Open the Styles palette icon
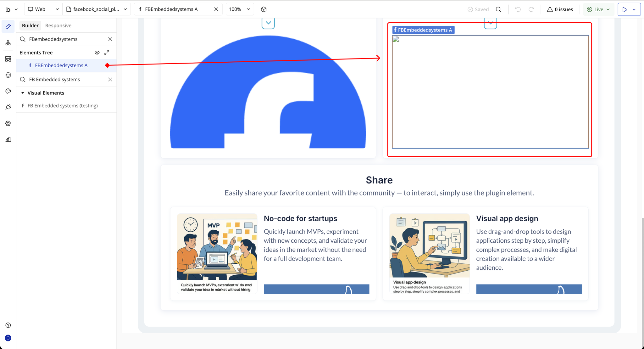644x349 pixels. click(8, 91)
